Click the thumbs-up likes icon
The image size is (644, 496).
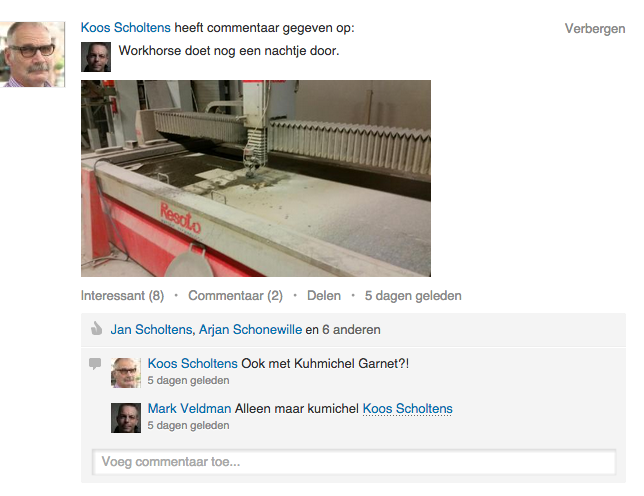(x=96, y=329)
